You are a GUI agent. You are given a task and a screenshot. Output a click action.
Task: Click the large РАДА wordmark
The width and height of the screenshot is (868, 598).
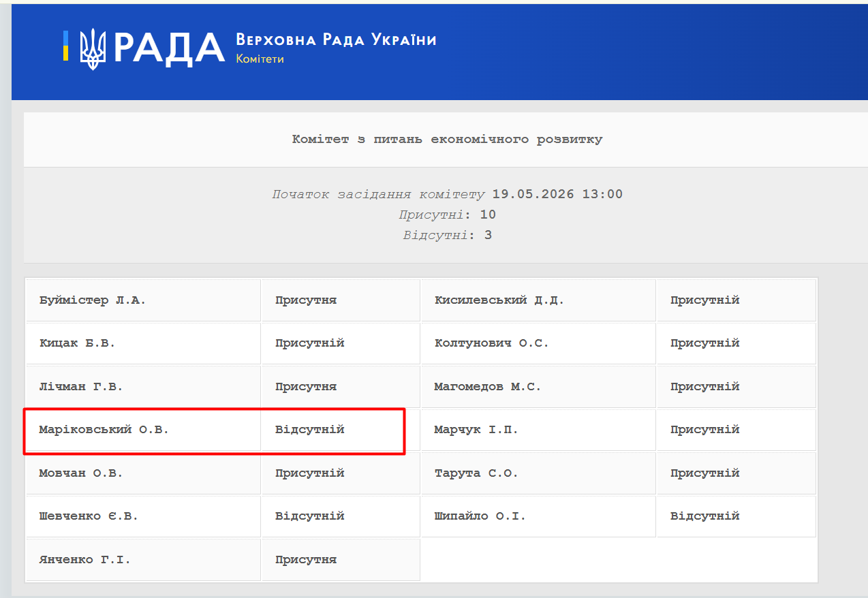pos(169,48)
